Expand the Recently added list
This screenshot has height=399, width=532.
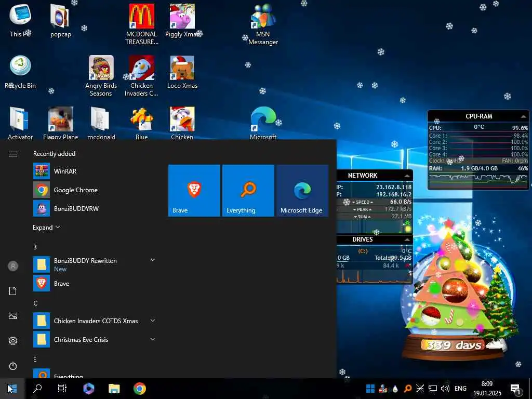tap(46, 228)
